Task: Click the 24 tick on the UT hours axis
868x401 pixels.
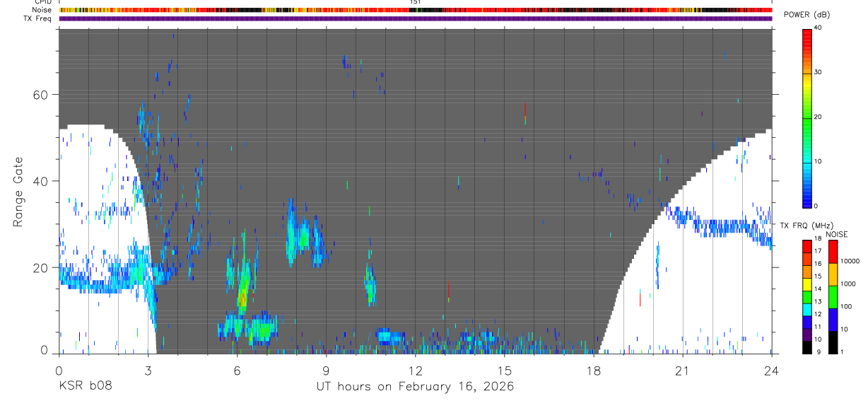Action: 772,370
